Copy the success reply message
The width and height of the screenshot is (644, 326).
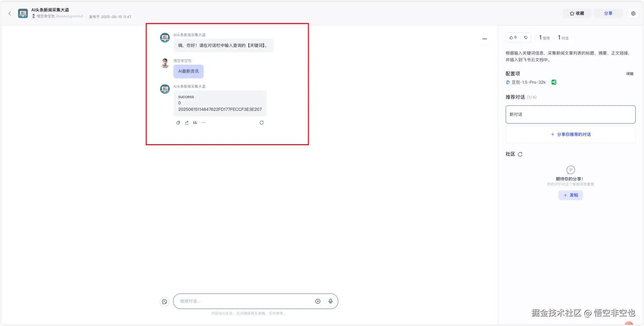coord(178,123)
